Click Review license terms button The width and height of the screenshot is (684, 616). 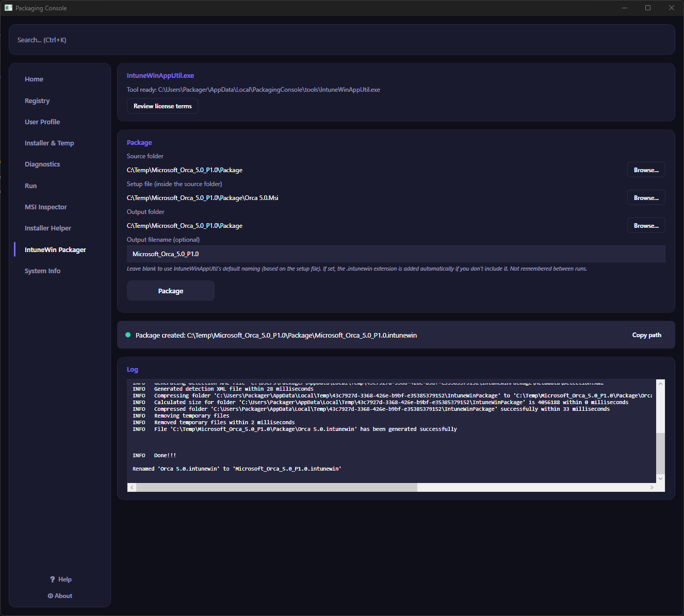(162, 106)
